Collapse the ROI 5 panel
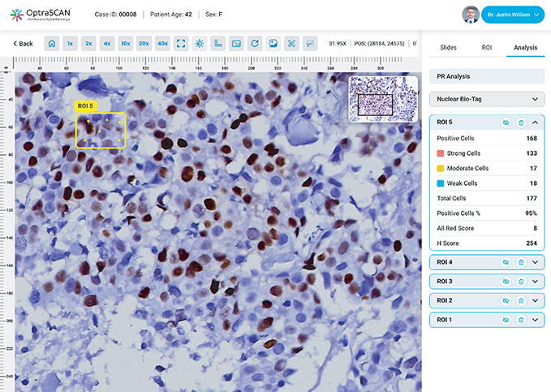551x392 pixels. (536, 123)
